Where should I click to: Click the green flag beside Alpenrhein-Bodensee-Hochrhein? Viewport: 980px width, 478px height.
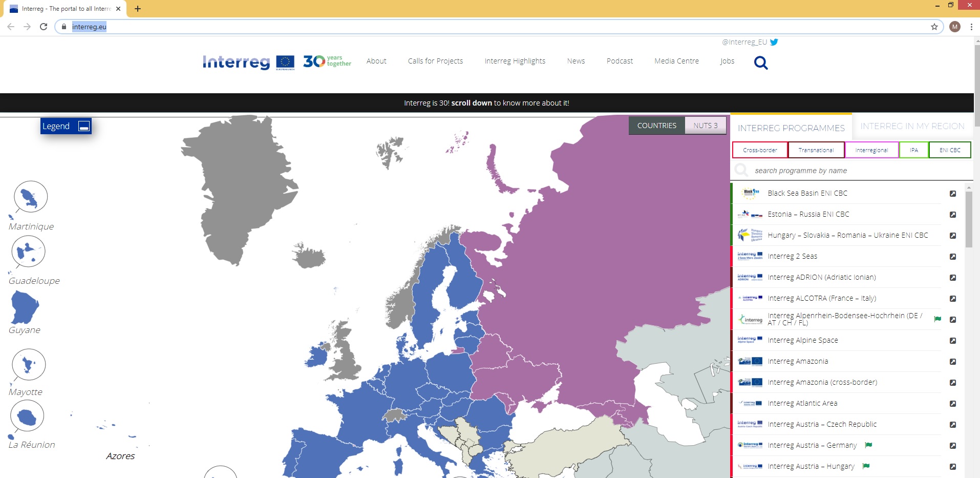938,319
